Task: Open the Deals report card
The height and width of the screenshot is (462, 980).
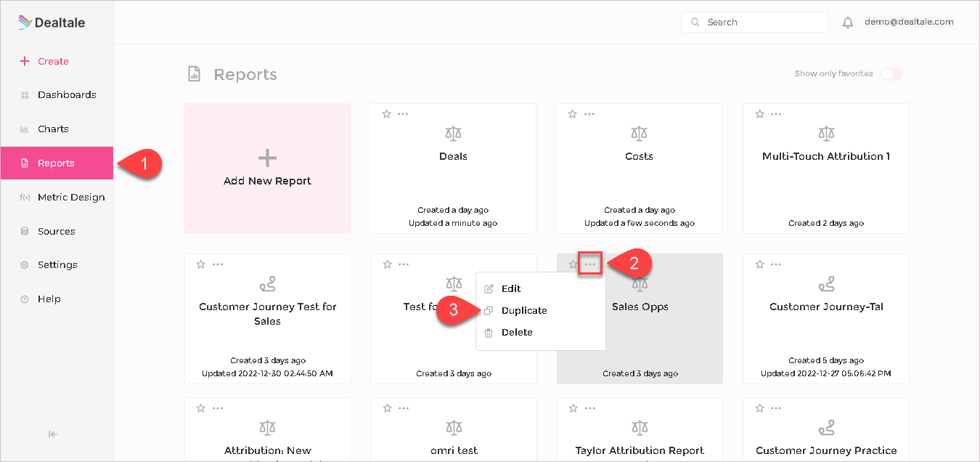Action: click(453, 169)
